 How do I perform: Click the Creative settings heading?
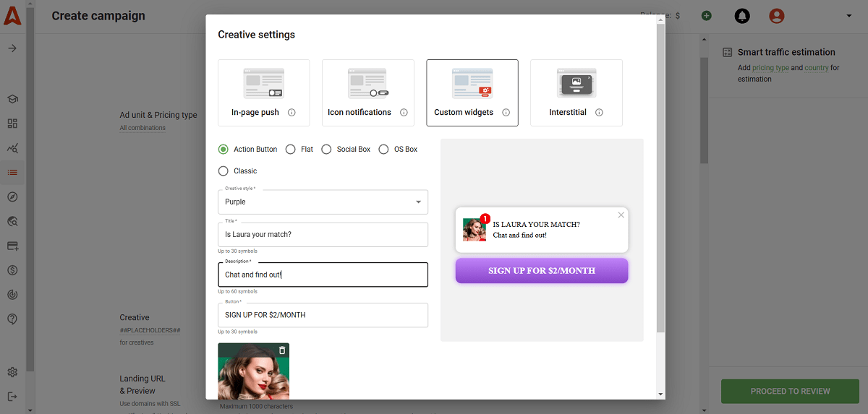click(256, 35)
